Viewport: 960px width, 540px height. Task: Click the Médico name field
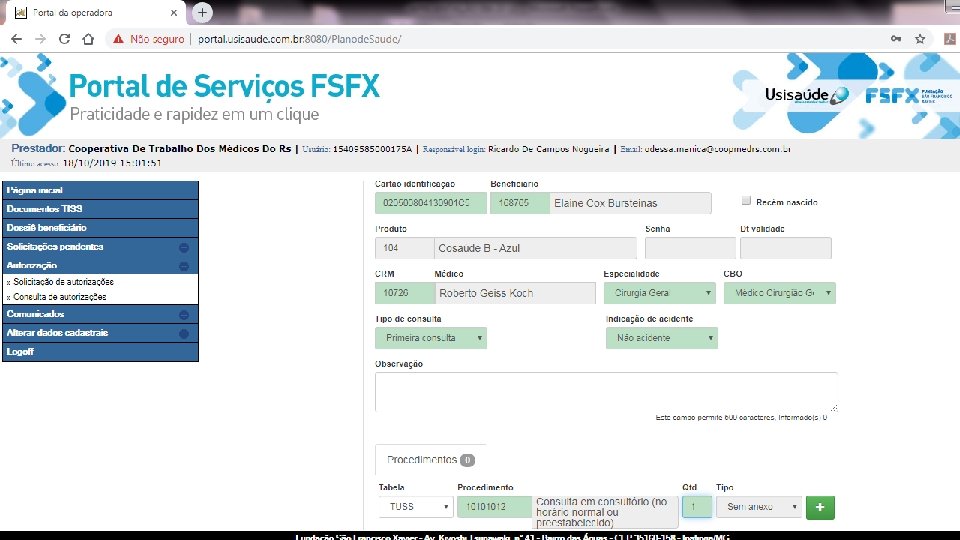pyautogui.click(x=515, y=293)
